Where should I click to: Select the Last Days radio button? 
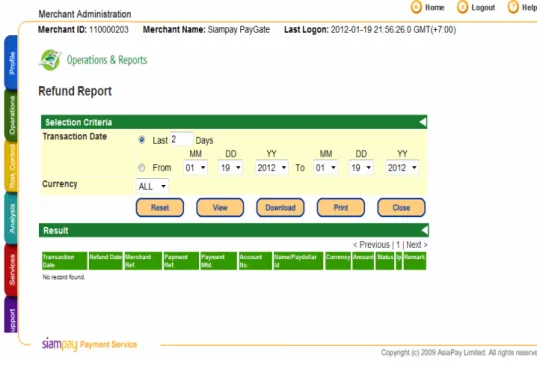coord(141,140)
